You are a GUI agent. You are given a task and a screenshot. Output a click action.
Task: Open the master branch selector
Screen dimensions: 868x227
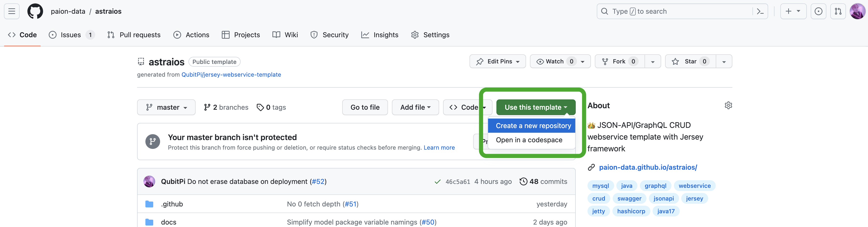pos(166,107)
